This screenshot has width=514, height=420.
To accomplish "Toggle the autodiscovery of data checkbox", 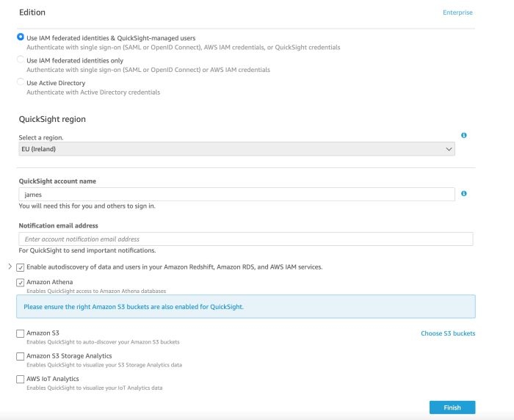I will click(x=21, y=267).
